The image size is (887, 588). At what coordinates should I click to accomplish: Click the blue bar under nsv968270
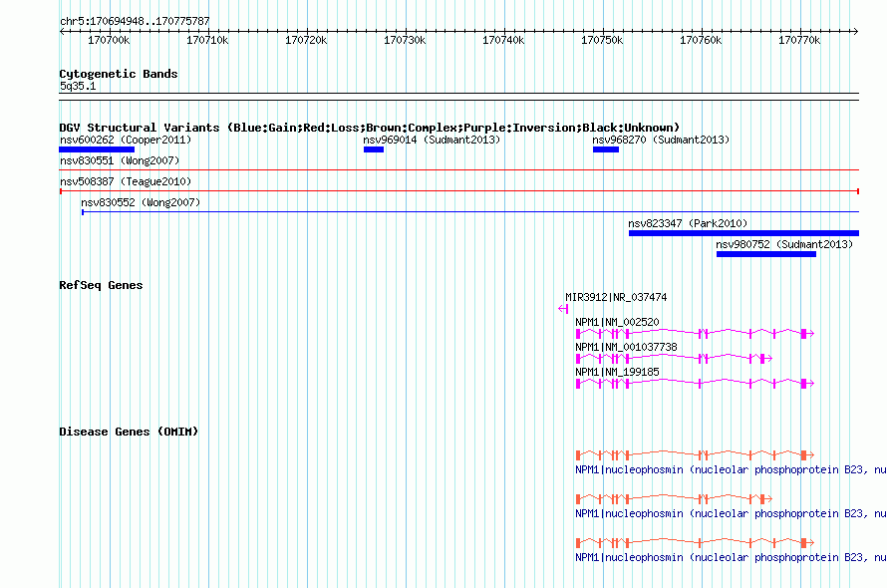click(606, 149)
